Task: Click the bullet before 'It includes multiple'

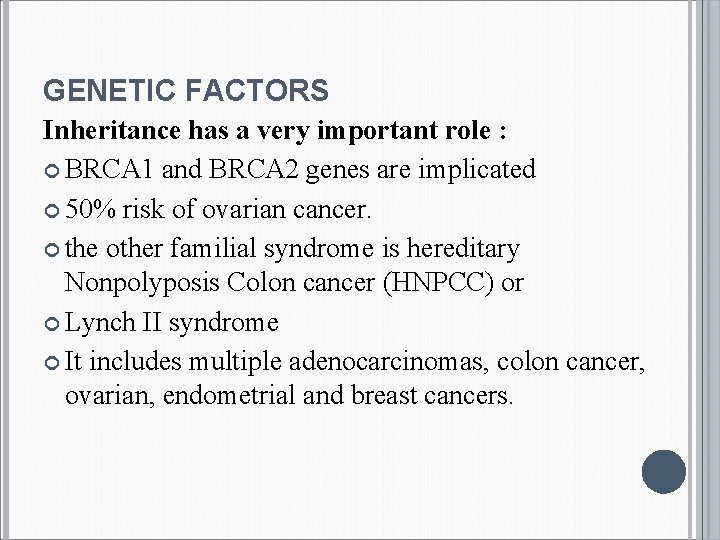Action: point(52,363)
